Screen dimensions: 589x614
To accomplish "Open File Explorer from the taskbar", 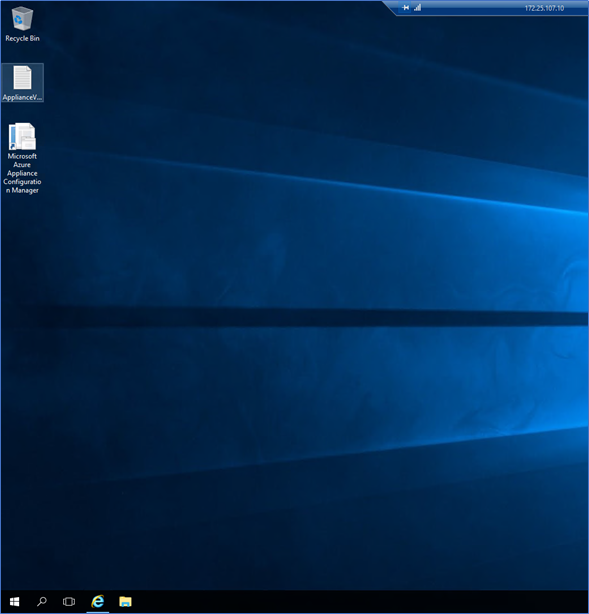I will coord(125,601).
